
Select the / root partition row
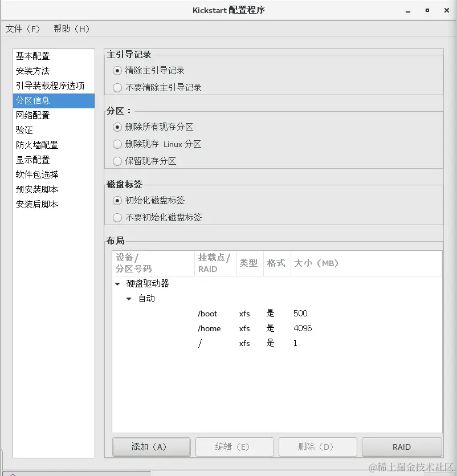coord(277,343)
